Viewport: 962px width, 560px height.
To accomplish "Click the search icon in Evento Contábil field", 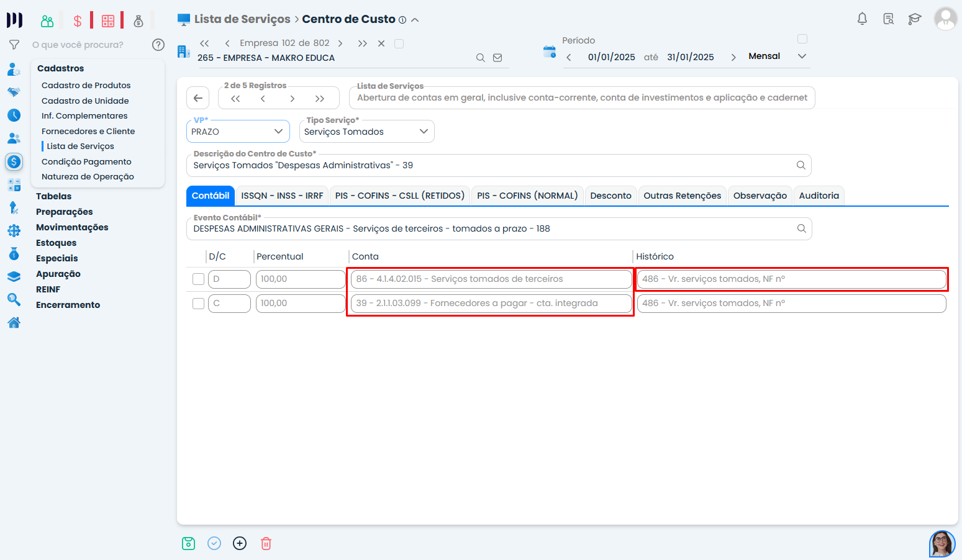I will point(801,228).
